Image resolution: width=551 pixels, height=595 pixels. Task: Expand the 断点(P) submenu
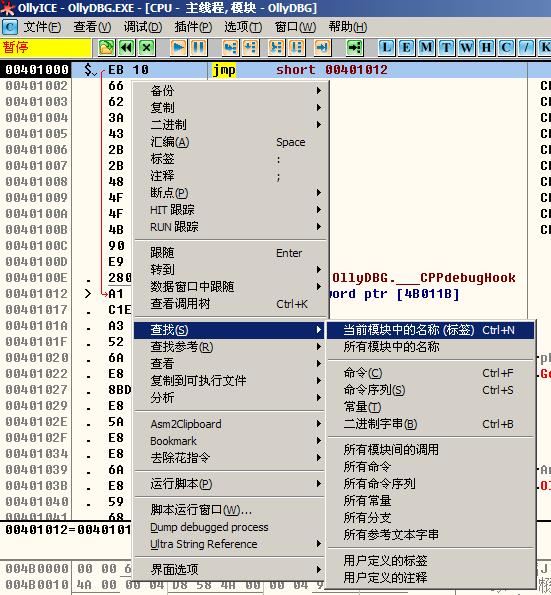(x=231, y=193)
